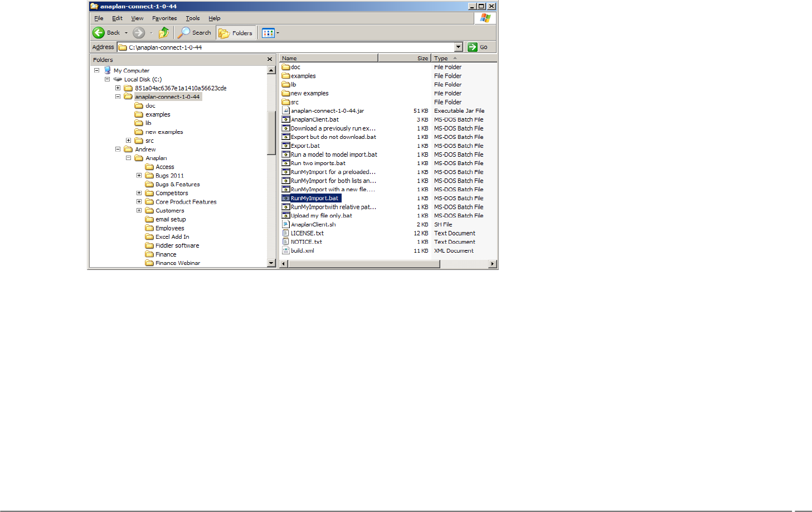Select the new examples folder icon in list
Viewport: 812px width, 512px height.
[286, 93]
